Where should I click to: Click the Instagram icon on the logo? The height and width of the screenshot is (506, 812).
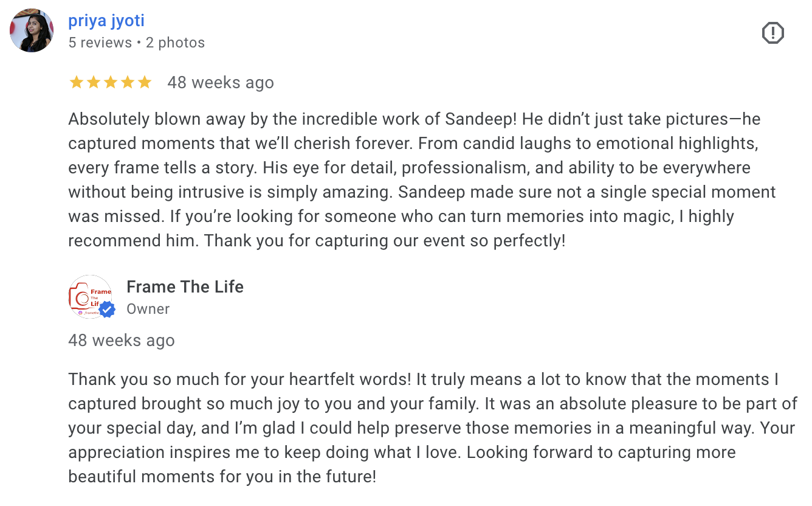[x=80, y=313]
